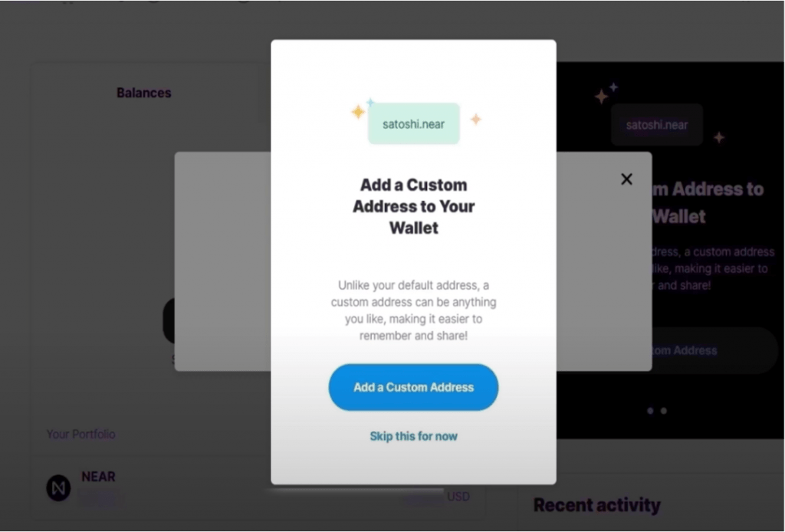Click the Recent activity heading

tap(597, 505)
